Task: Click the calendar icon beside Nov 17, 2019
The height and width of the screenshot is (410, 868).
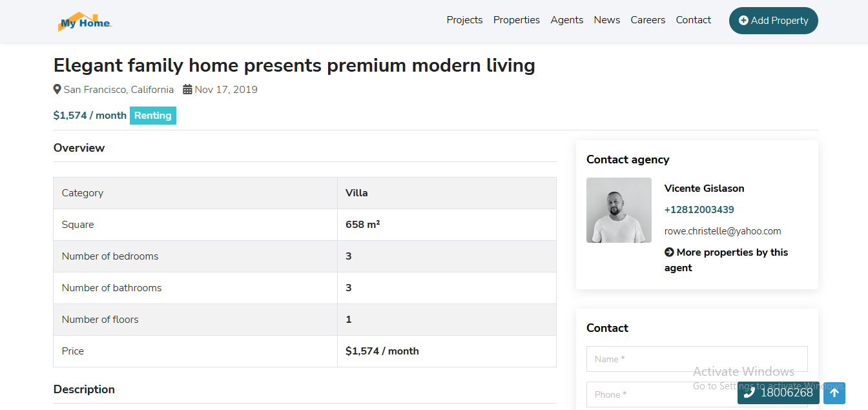Action: coord(187,90)
